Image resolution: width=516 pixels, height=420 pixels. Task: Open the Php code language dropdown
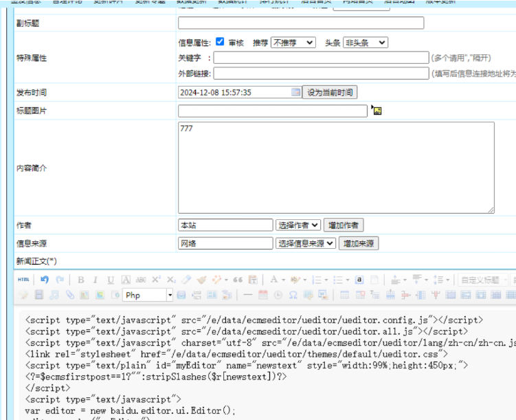(x=148, y=295)
